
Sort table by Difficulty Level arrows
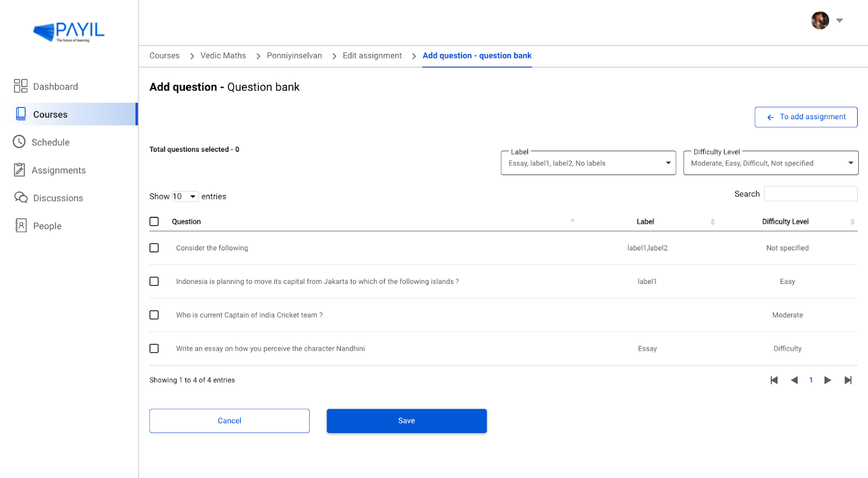(x=852, y=222)
